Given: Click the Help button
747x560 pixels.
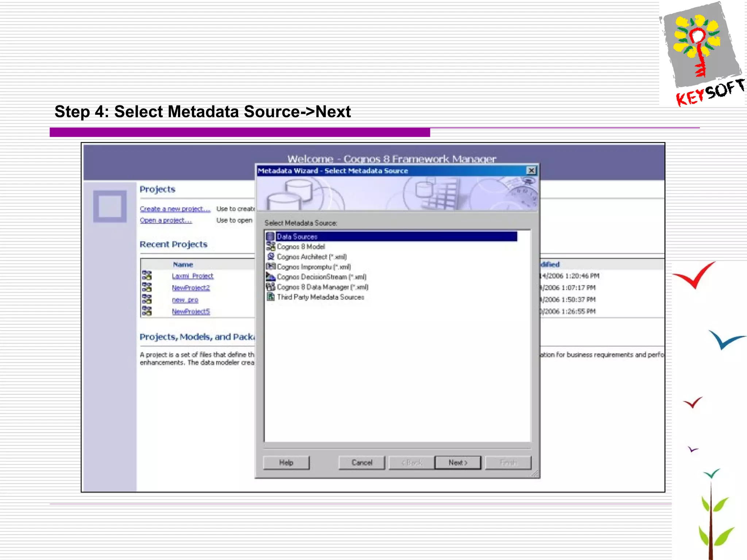Looking at the screenshot, I should (x=286, y=463).
